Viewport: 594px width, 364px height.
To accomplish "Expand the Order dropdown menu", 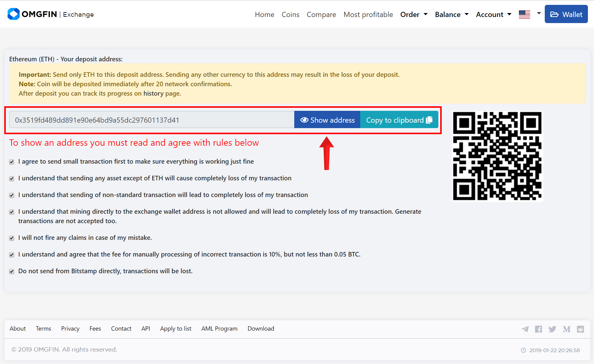I will pos(414,14).
